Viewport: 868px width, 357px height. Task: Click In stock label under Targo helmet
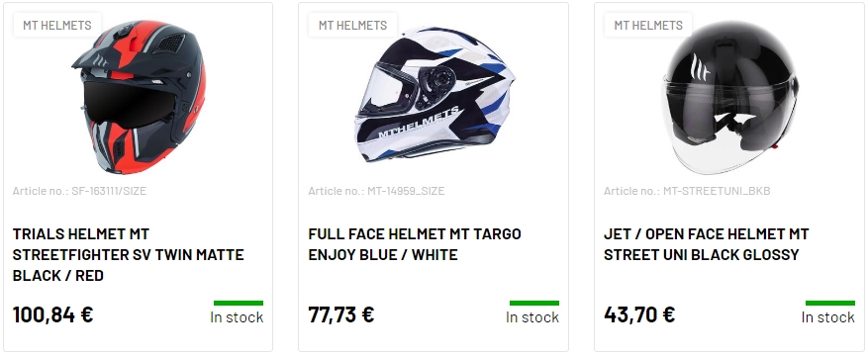(532, 317)
